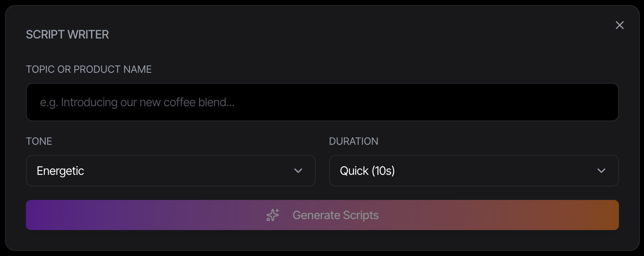Open the Tone dropdown showing Energetic
The width and height of the screenshot is (644, 256).
[x=170, y=171]
